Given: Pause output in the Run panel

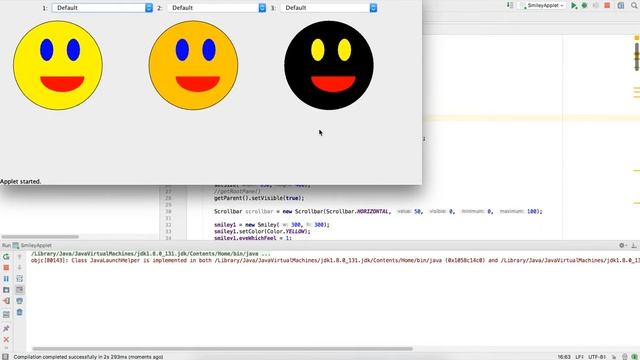Looking at the screenshot, I should click(6, 279).
